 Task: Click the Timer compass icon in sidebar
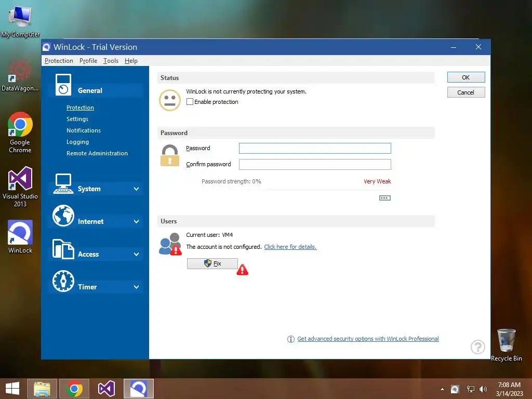point(63,281)
